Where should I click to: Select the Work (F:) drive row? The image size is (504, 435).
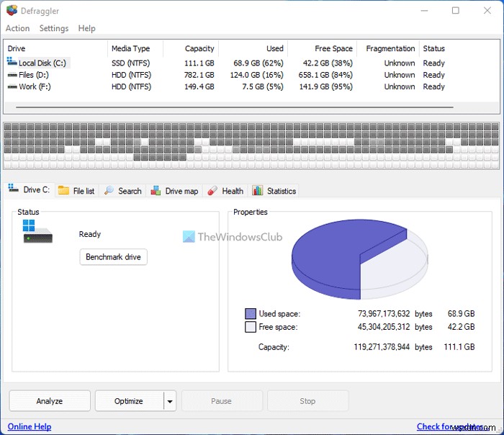(x=252, y=86)
